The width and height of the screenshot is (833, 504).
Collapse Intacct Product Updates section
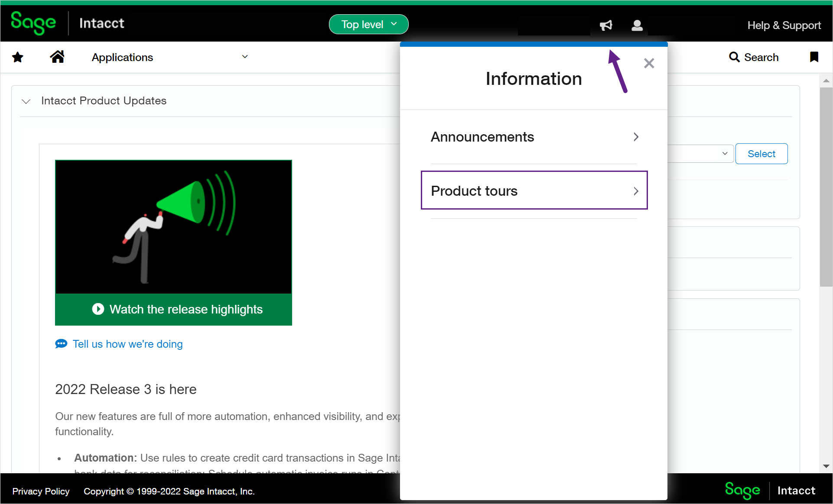click(26, 101)
